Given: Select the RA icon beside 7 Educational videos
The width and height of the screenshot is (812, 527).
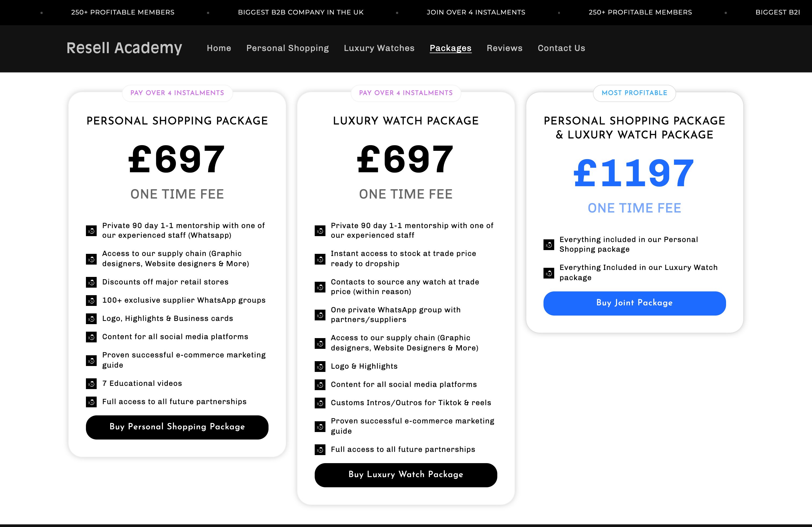Looking at the screenshot, I should tap(91, 384).
